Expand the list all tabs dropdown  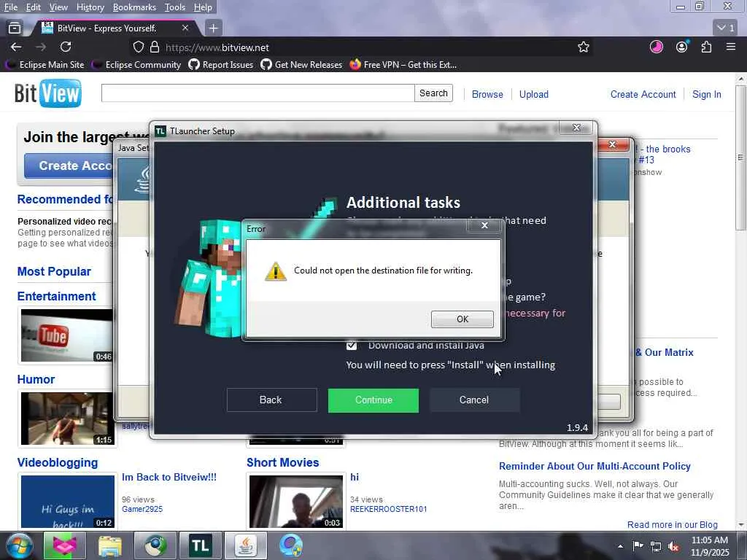point(726,28)
